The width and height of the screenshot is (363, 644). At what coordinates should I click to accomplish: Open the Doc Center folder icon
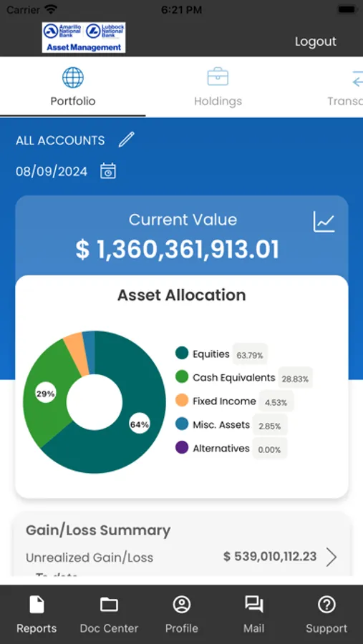pyautogui.click(x=109, y=605)
